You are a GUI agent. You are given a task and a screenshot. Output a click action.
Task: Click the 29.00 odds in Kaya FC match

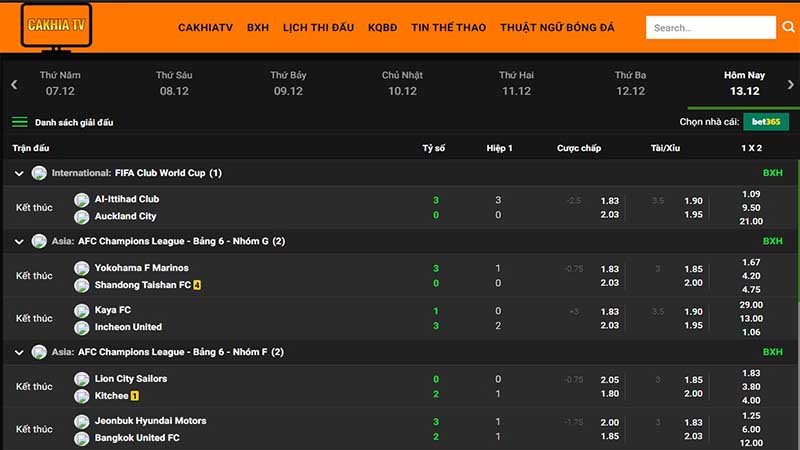pos(751,305)
